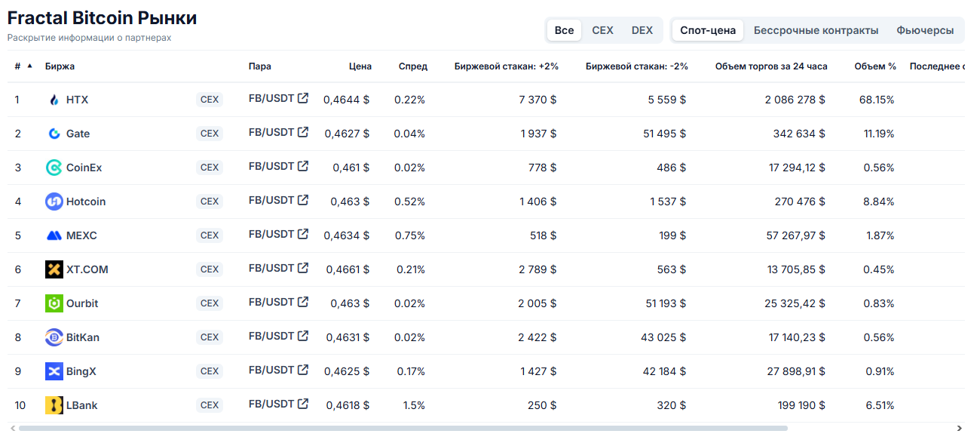This screenshot has height=443, width=980.
Task: Sort by the Пара column header
Action: pyautogui.click(x=260, y=66)
